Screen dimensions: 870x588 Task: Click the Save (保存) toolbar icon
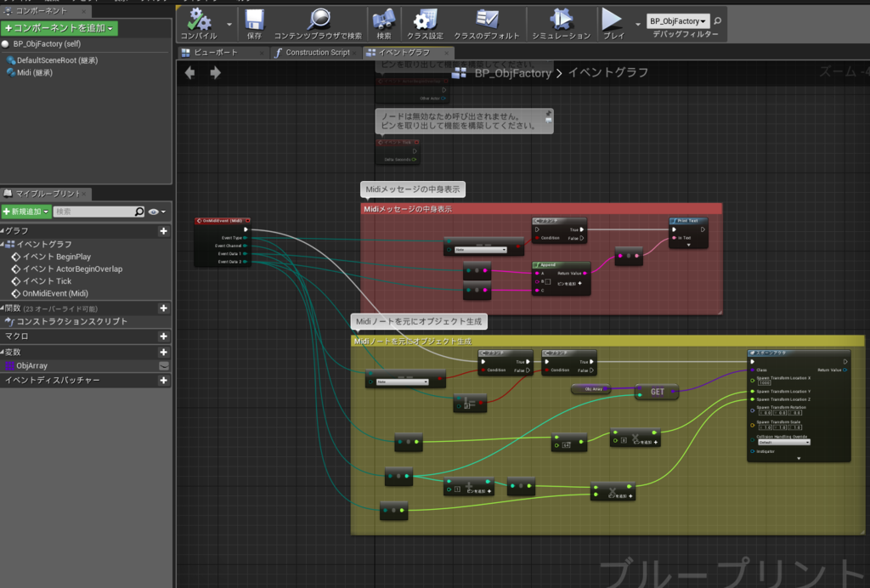click(254, 20)
